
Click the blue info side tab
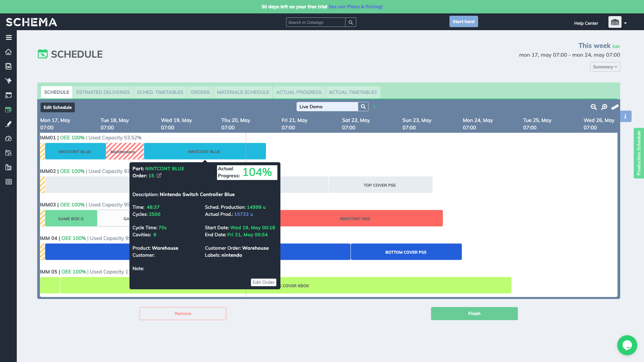point(625,116)
